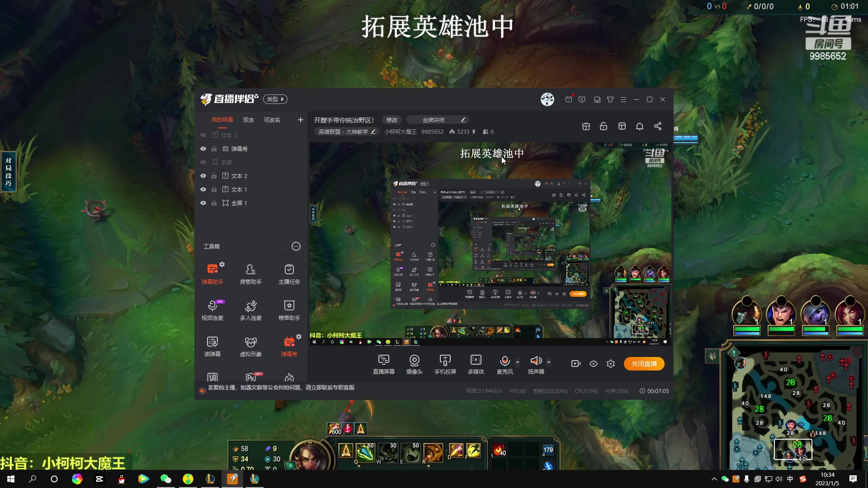
Task: Expand speaker options arrow
Action: (x=549, y=362)
